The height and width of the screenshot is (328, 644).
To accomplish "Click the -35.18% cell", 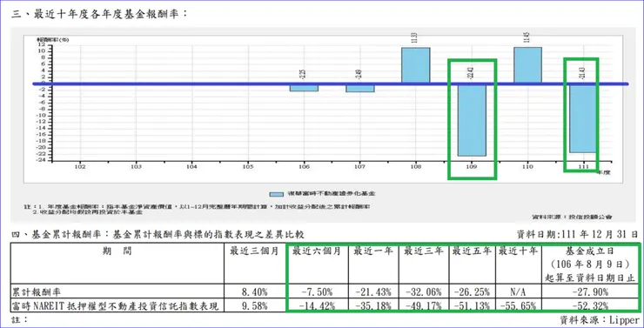I will 373,306.
